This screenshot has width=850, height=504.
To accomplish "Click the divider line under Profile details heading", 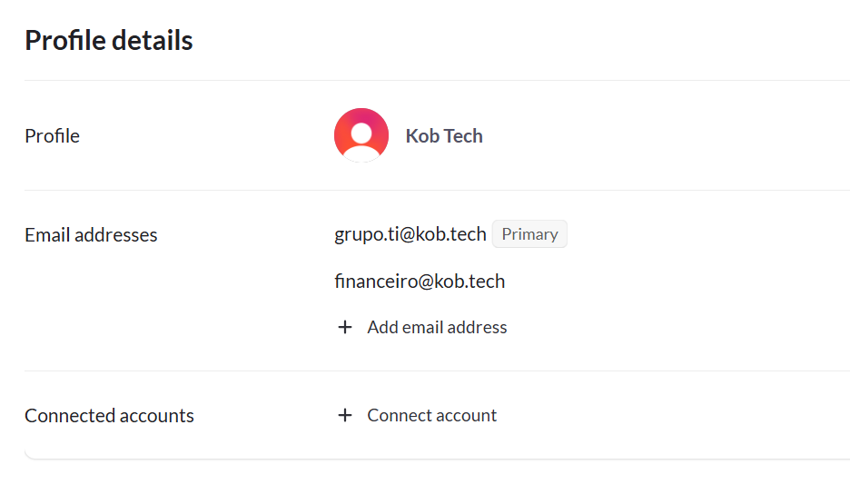I will point(436,81).
